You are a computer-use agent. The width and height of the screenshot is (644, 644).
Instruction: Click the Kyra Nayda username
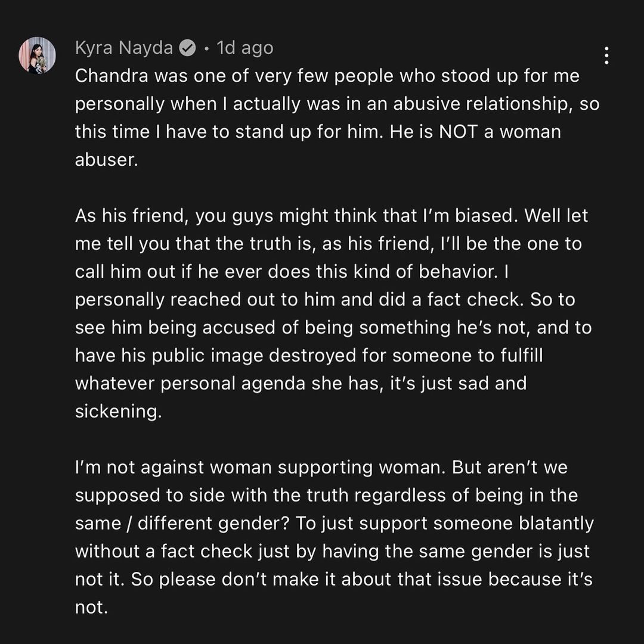(x=124, y=48)
